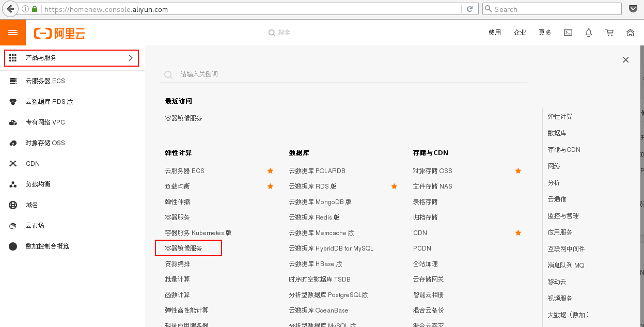The width and height of the screenshot is (644, 327).
Task: Unstar 云数据库 RDS 版 favorite
Action: pos(394,186)
